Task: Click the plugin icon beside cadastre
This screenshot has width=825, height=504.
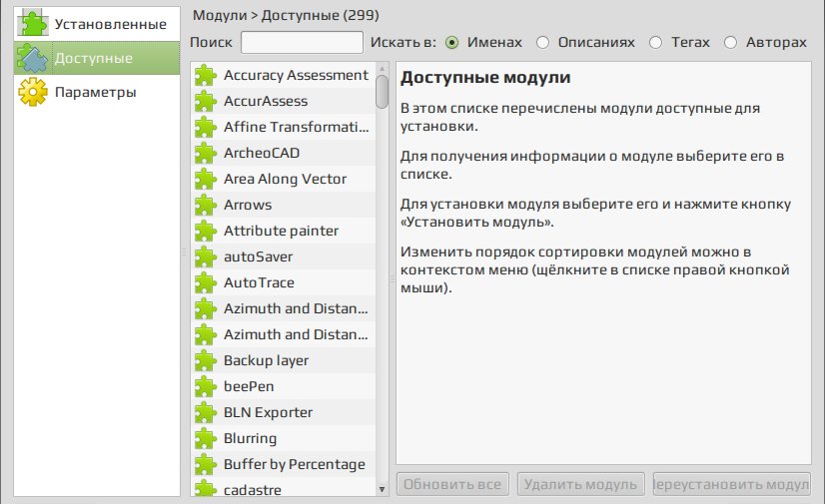Action: point(205,489)
